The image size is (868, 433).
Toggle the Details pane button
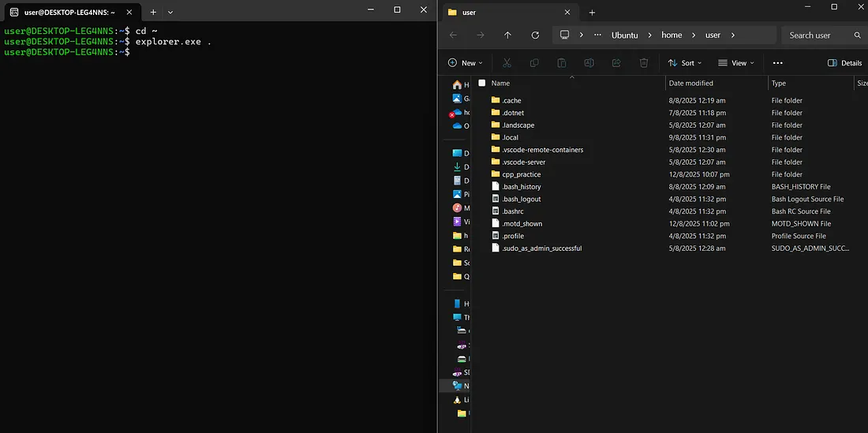pos(845,63)
